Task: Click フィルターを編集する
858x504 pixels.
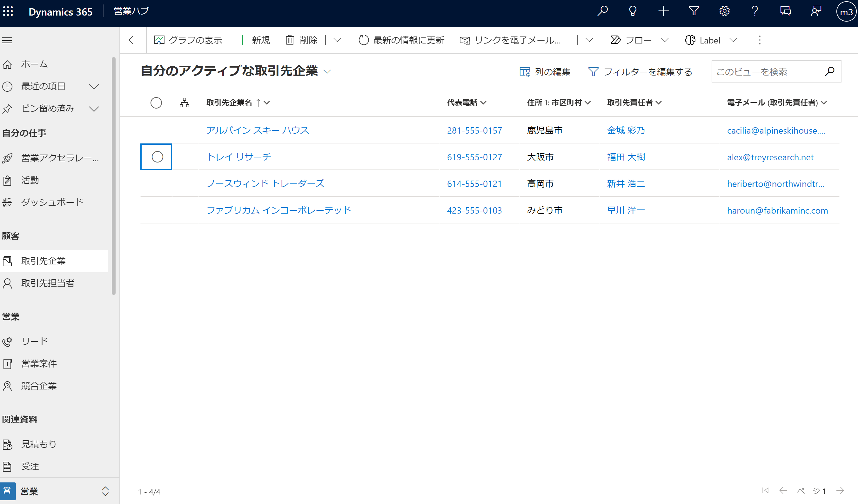Action: coord(640,71)
